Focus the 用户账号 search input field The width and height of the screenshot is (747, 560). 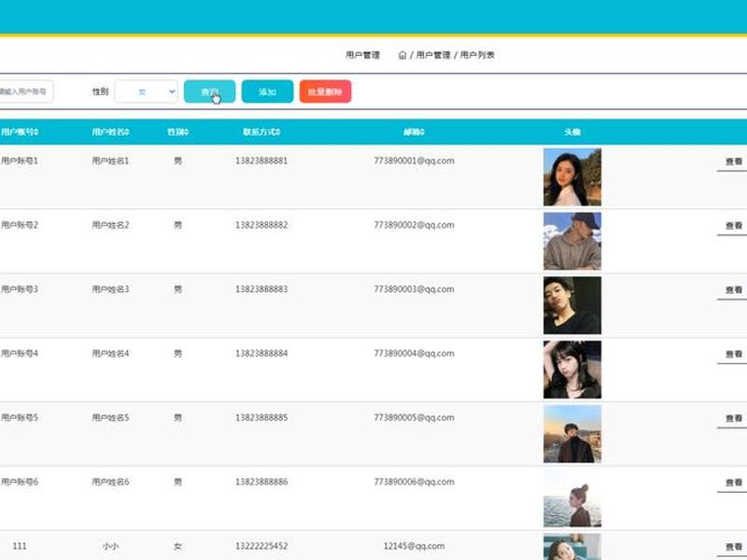pyautogui.click(x=25, y=91)
